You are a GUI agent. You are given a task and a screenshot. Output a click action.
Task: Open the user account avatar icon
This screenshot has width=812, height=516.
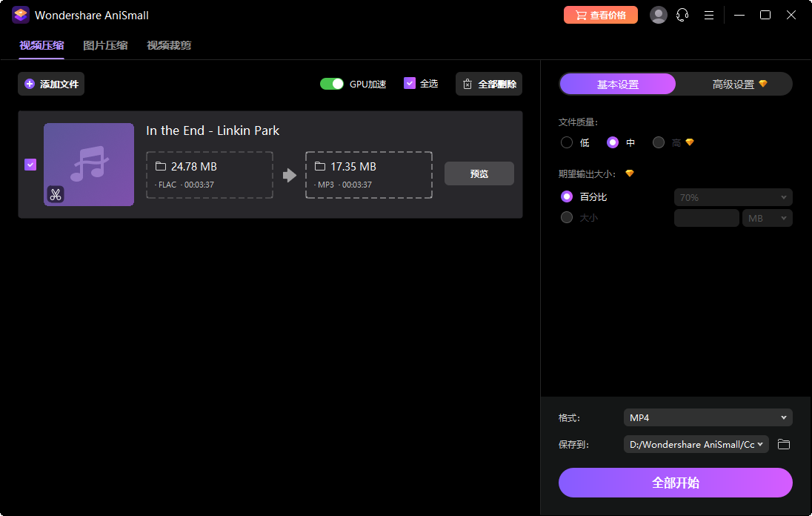point(658,15)
